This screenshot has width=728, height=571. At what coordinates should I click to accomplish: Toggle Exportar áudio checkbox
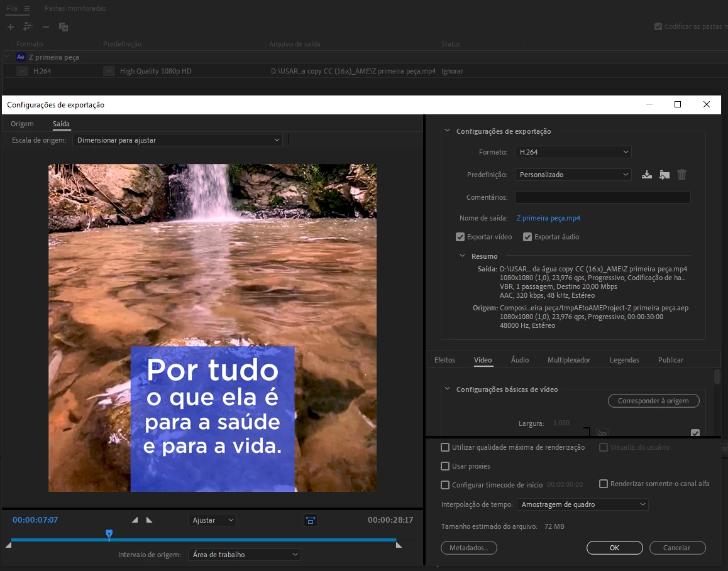click(527, 237)
